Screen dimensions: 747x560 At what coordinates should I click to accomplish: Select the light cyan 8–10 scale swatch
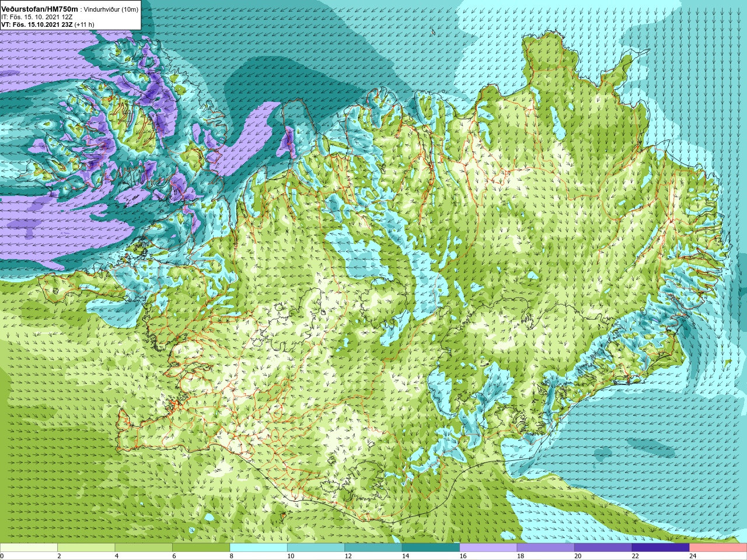[259, 548]
